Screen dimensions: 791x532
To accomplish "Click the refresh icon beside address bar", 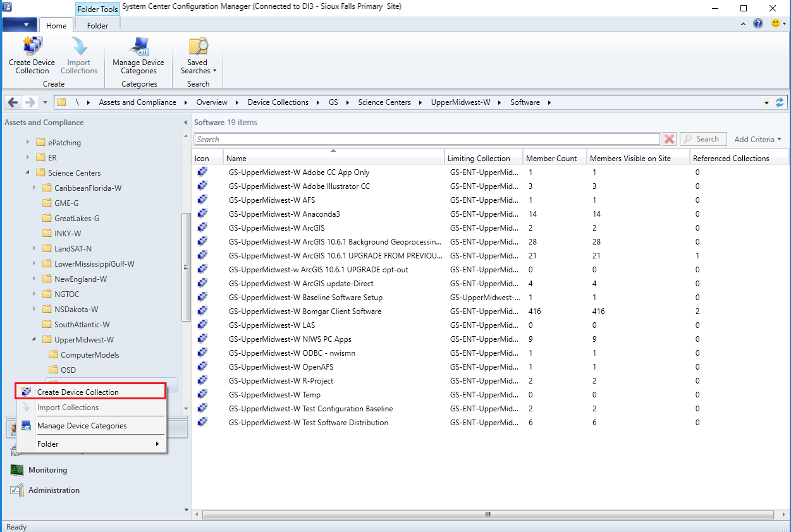I will point(780,102).
